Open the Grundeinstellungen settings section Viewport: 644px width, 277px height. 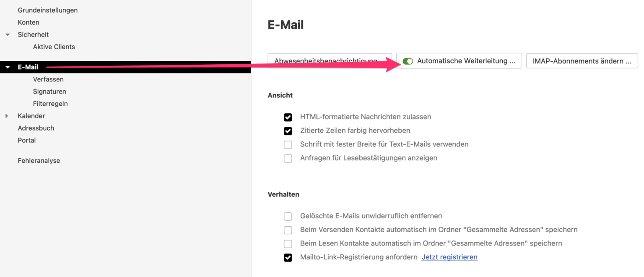coord(47,10)
